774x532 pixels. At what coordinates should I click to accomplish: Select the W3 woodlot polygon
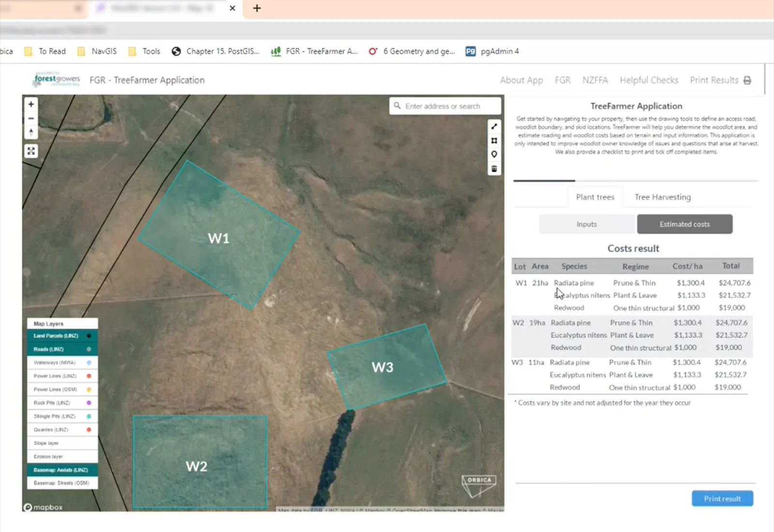pyautogui.click(x=386, y=368)
